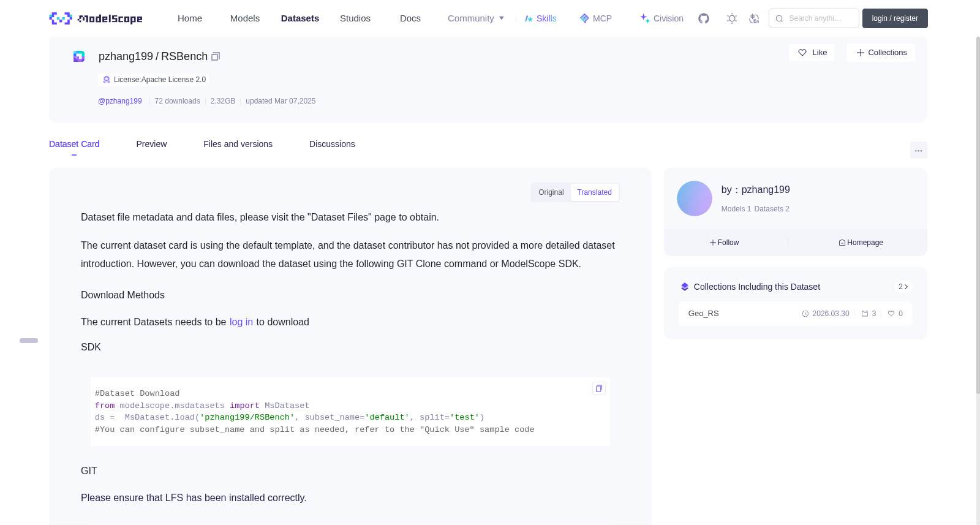The image size is (980, 525).
Task: Click the plus icon in Collections button
Action: pos(861,53)
